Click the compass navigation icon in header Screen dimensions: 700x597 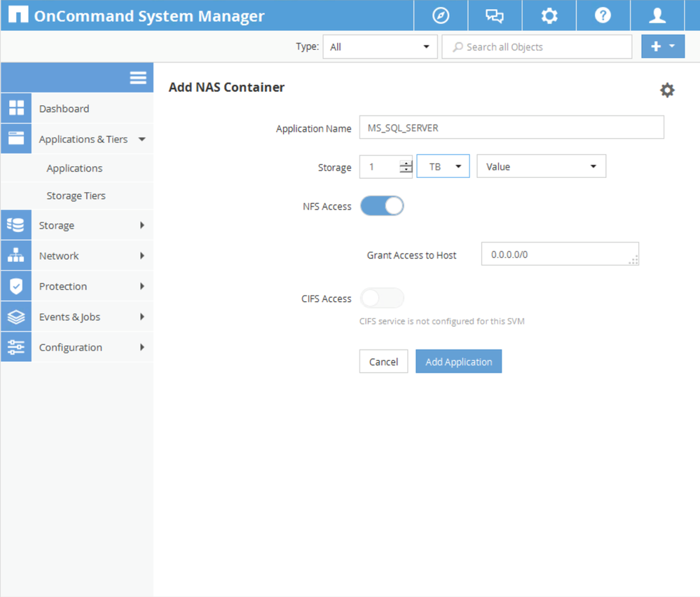pyautogui.click(x=441, y=15)
